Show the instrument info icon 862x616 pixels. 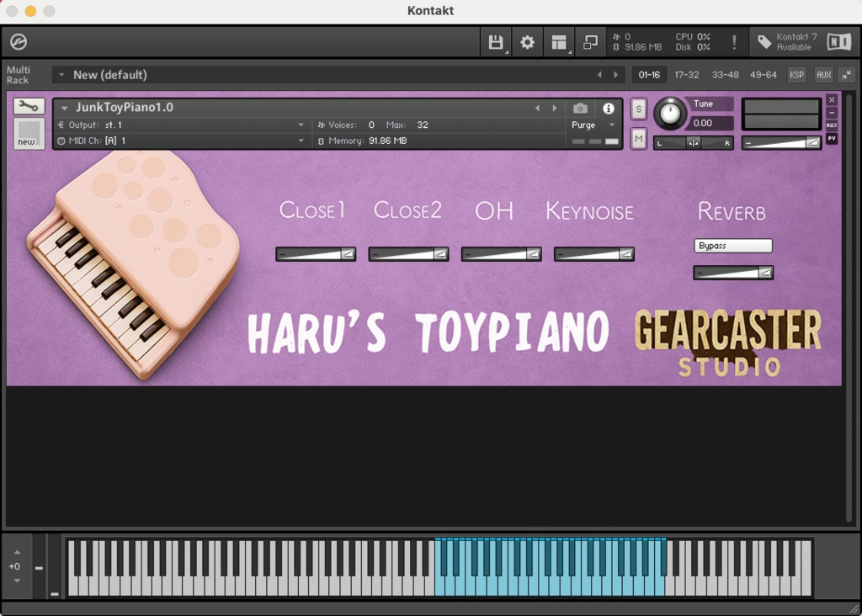[608, 109]
